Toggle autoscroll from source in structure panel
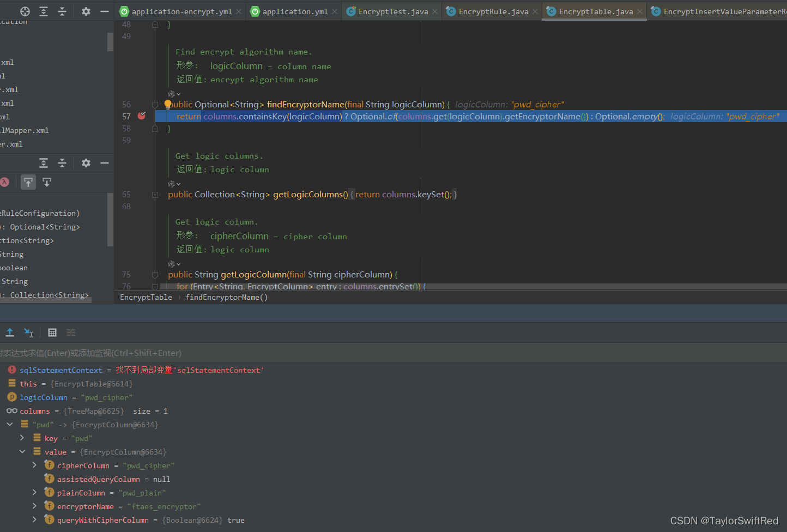Screen dimensions: 787x532 pos(47,182)
